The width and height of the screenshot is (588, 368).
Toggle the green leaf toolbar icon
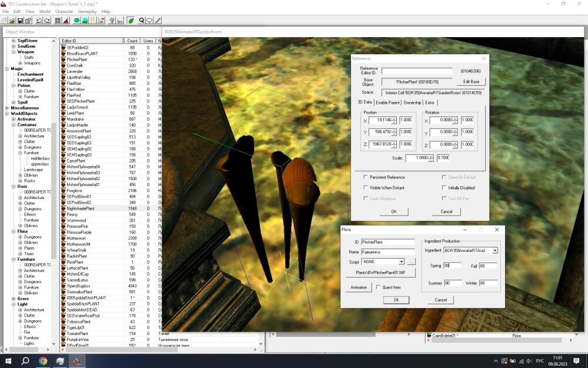(131, 21)
